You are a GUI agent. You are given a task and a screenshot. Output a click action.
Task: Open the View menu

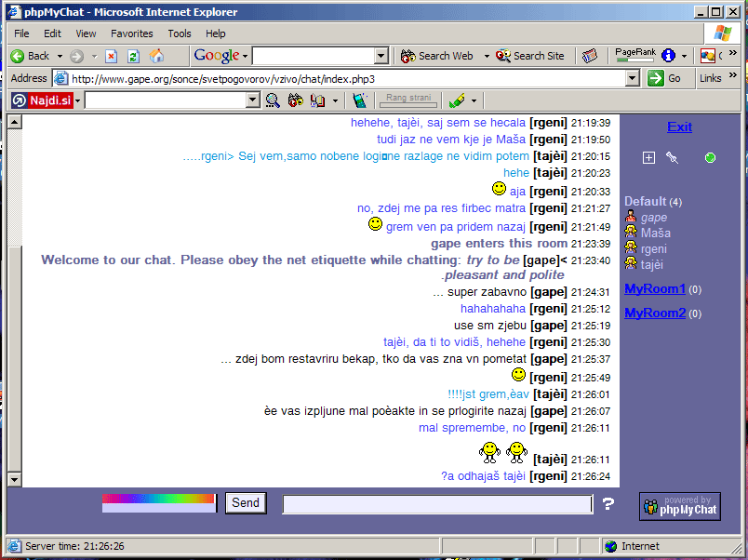[x=86, y=33]
